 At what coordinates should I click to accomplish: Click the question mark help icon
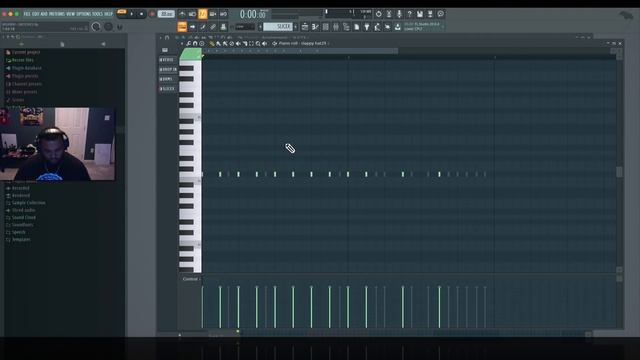[x=409, y=14]
